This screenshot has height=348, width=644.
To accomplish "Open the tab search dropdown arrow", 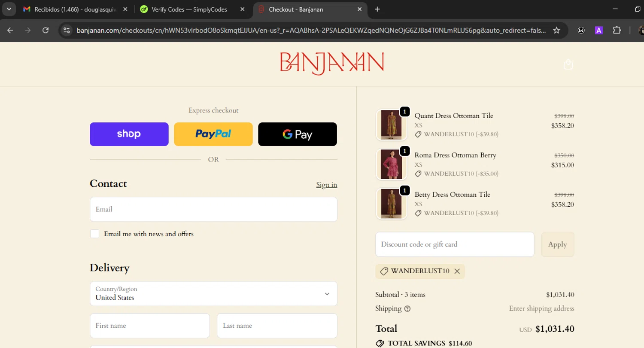I will coord(9,9).
